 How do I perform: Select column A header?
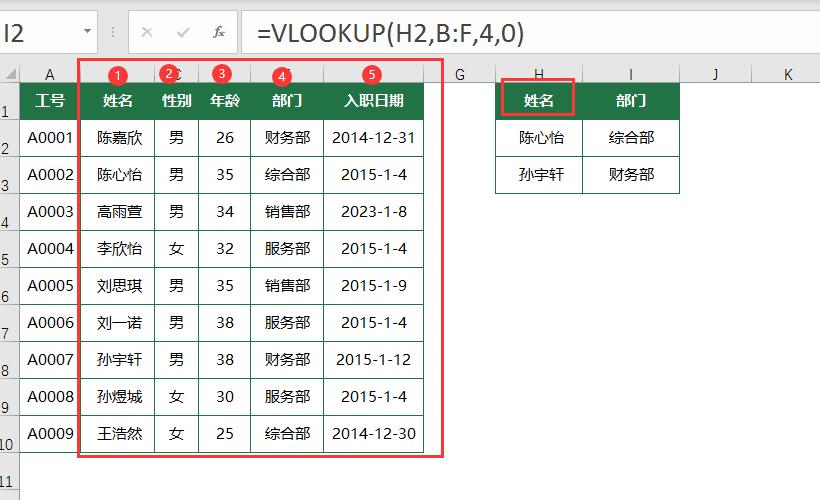[x=50, y=74]
